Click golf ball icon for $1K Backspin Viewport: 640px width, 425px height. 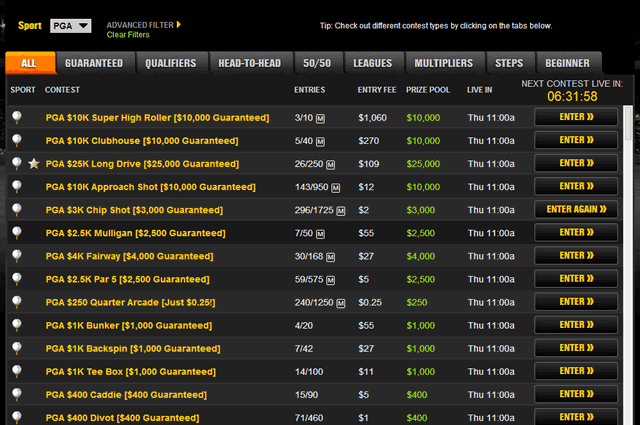tap(17, 348)
